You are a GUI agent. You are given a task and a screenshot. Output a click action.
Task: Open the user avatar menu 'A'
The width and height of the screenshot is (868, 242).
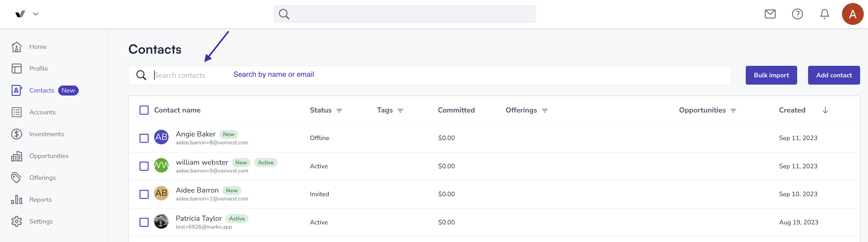(x=853, y=14)
